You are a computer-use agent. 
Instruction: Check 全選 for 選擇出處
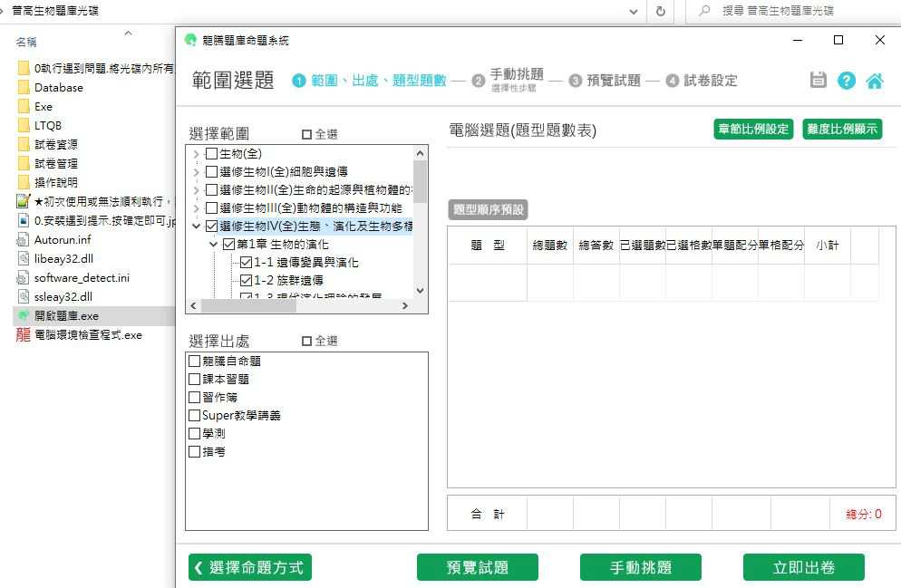click(307, 341)
